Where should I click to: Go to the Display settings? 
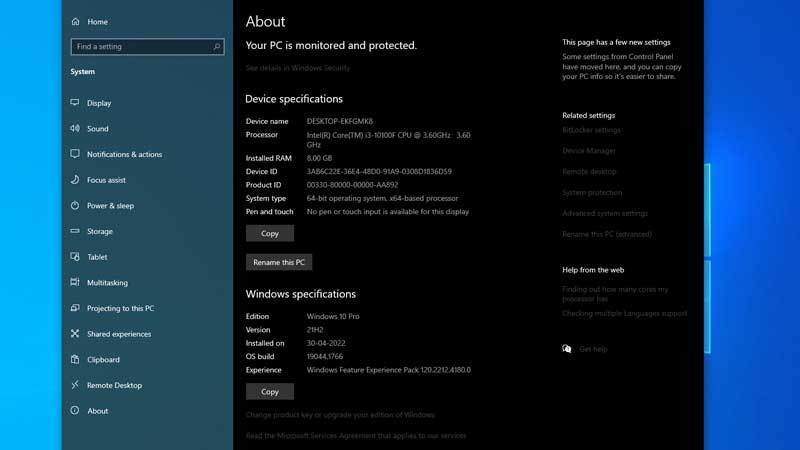pos(99,103)
